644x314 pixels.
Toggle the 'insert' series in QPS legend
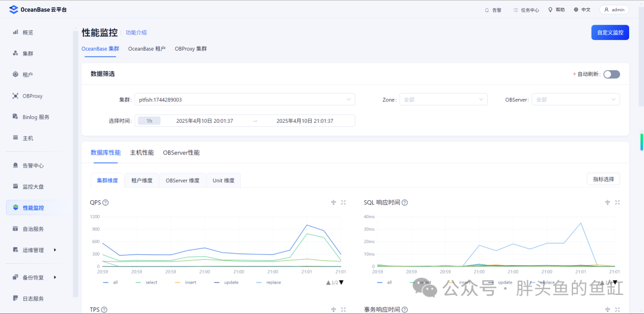[x=185, y=282]
